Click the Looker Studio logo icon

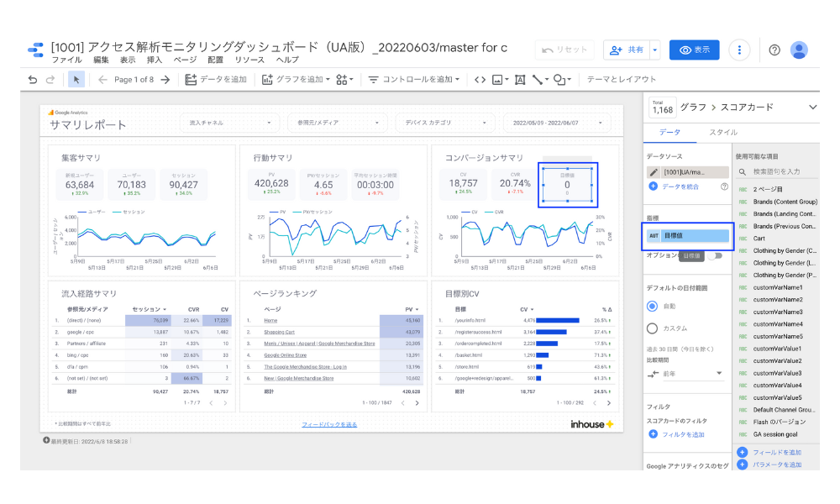(35, 50)
